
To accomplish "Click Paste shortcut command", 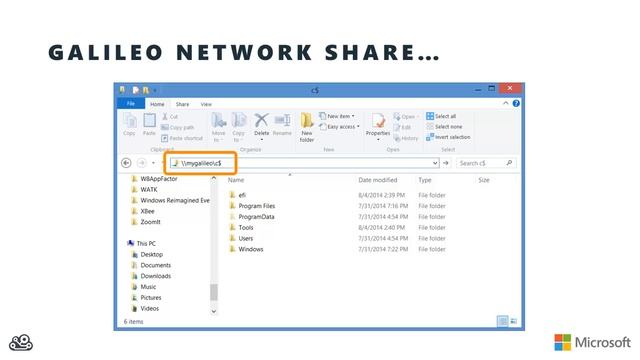I will pos(182,138).
